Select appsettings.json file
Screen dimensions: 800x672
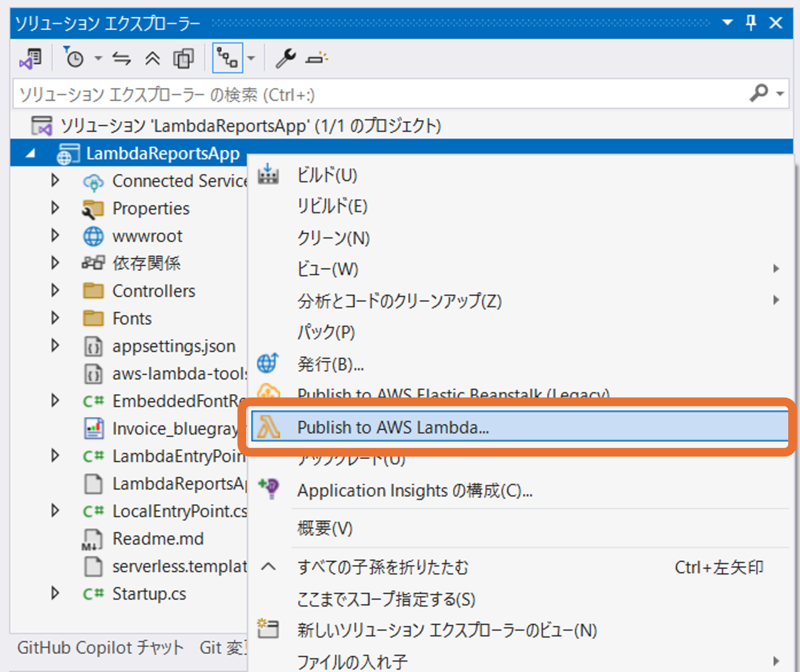tap(174, 346)
